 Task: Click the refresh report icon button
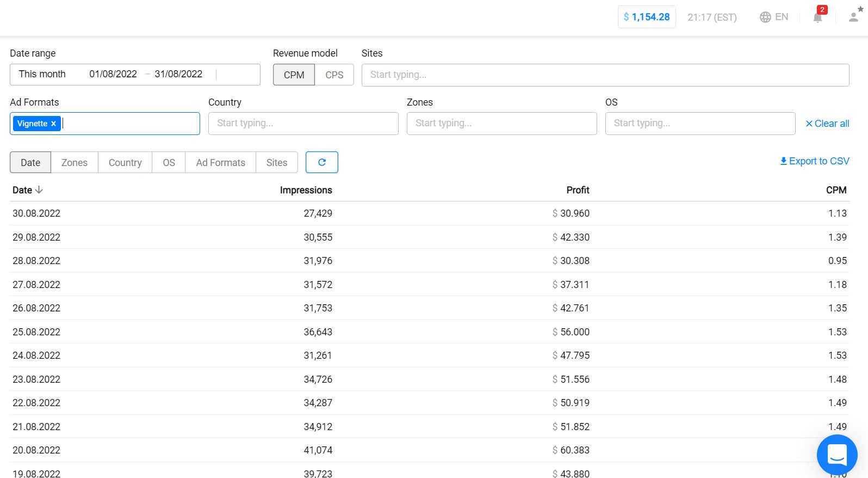pyautogui.click(x=321, y=162)
